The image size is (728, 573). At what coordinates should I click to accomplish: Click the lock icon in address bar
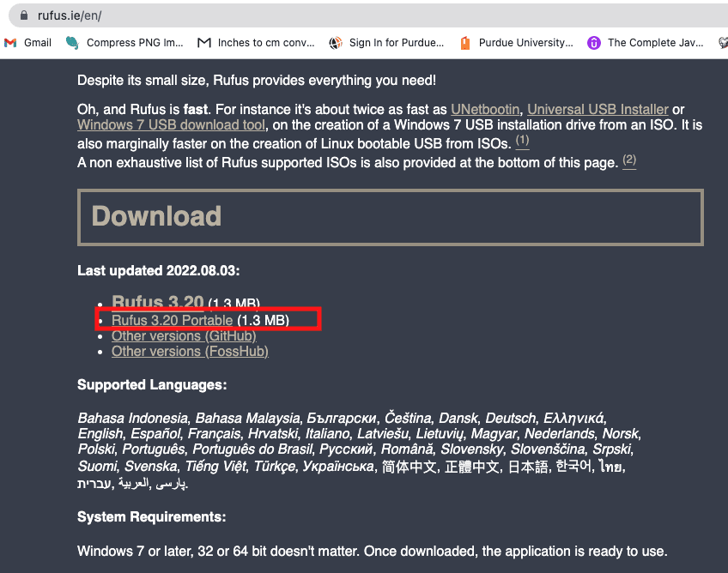tap(24, 15)
